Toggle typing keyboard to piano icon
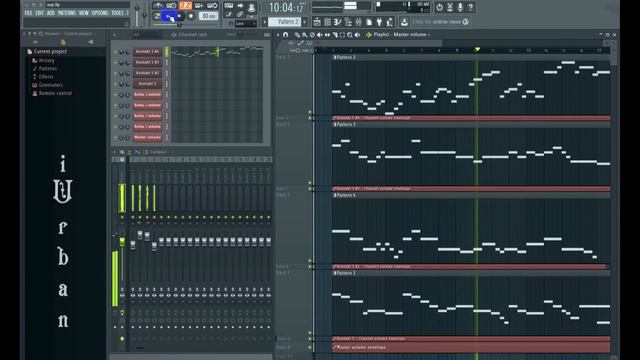Viewport: 640px width, 360px height. click(229, 6)
